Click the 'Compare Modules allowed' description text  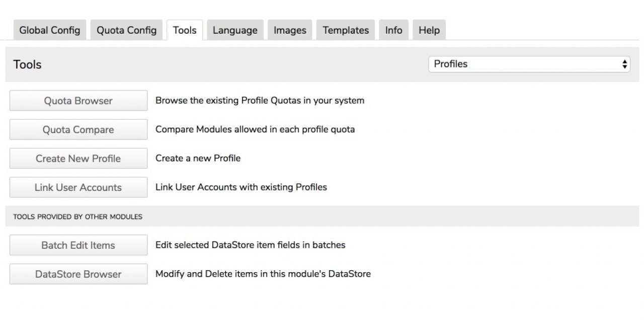click(255, 130)
